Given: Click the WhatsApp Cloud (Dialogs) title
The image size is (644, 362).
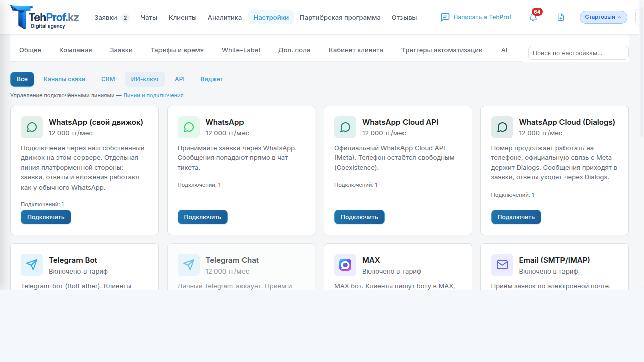Looking at the screenshot, I should [x=567, y=122].
